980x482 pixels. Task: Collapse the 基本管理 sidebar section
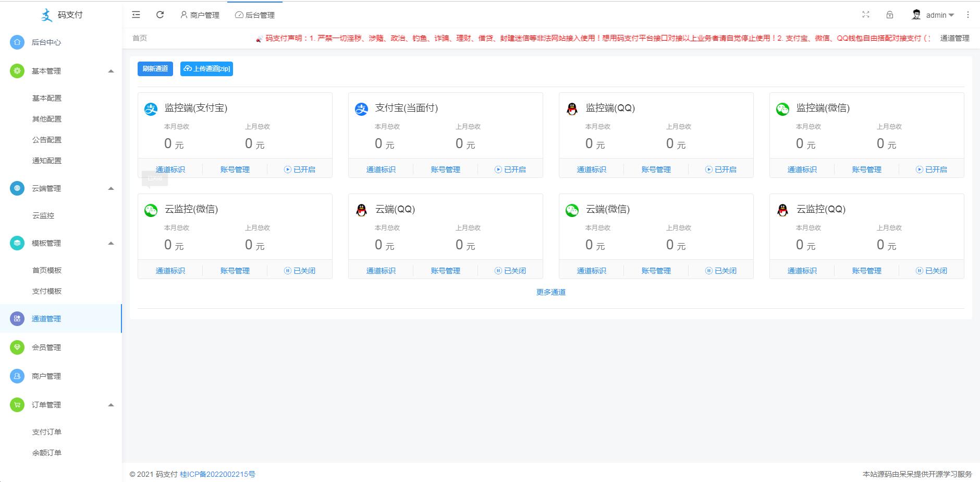(x=111, y=71)
